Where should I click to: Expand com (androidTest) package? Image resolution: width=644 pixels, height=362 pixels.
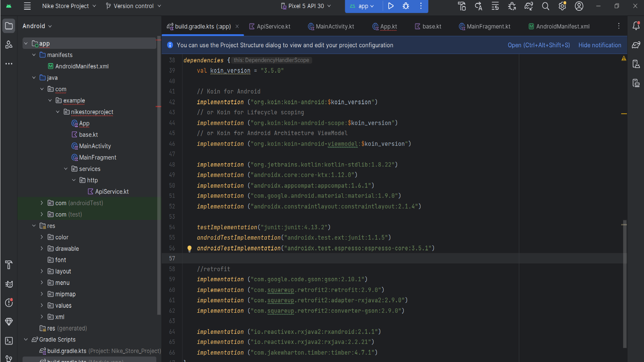point(42,203)
